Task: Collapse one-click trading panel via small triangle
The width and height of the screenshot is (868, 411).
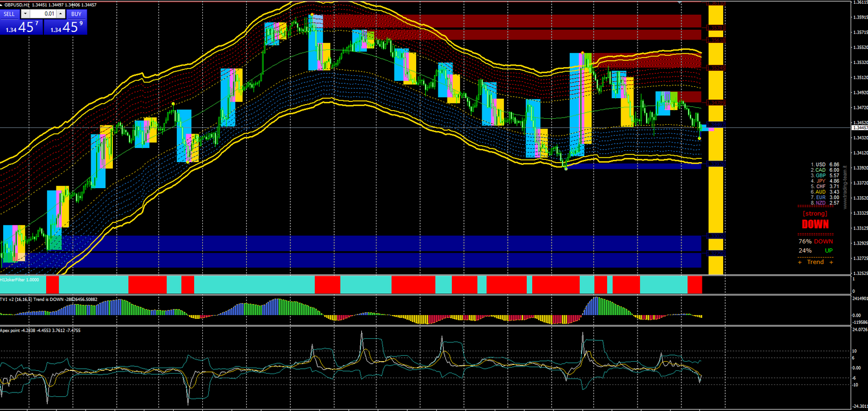Action: pyautogui.click(x=2, y=5)
